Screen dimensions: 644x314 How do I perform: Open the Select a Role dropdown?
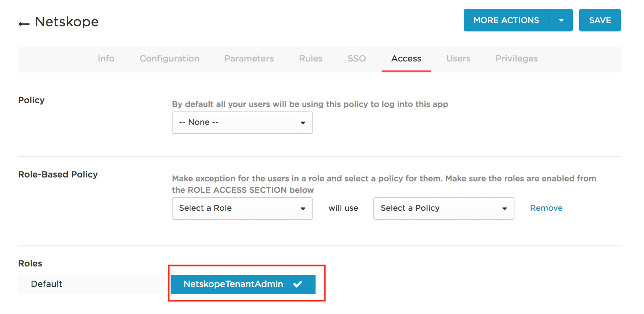pyautogui.click(x=242, y=208)
